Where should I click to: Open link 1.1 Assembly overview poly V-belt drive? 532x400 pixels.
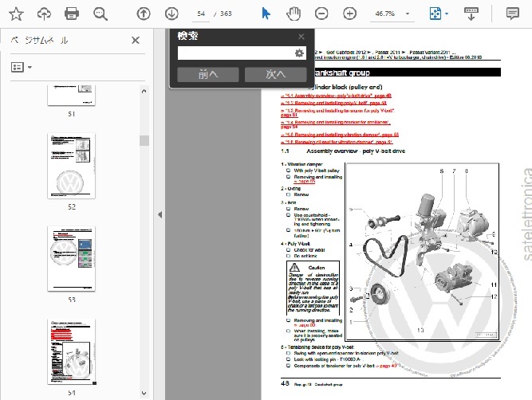pos(336,96)
